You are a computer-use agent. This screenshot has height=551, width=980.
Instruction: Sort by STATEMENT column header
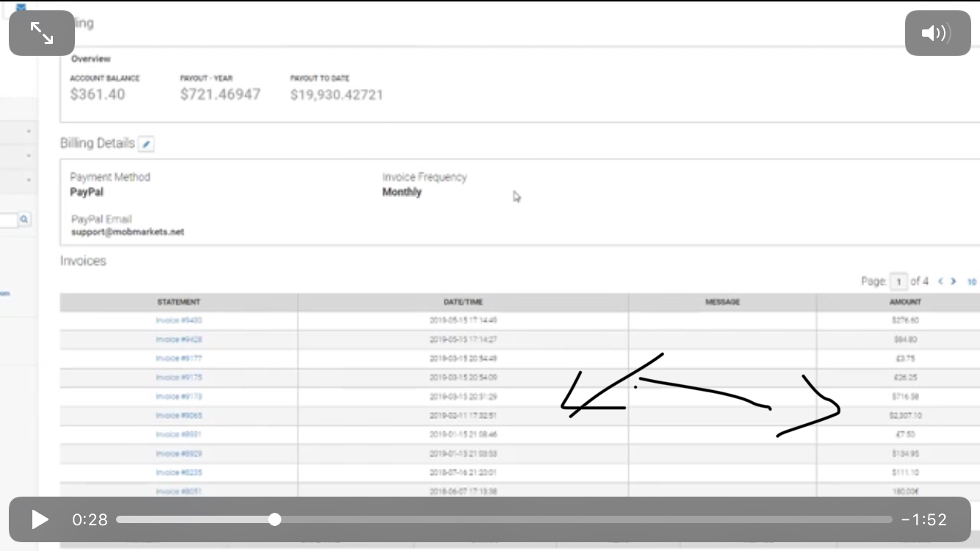(x=179, y=302)
